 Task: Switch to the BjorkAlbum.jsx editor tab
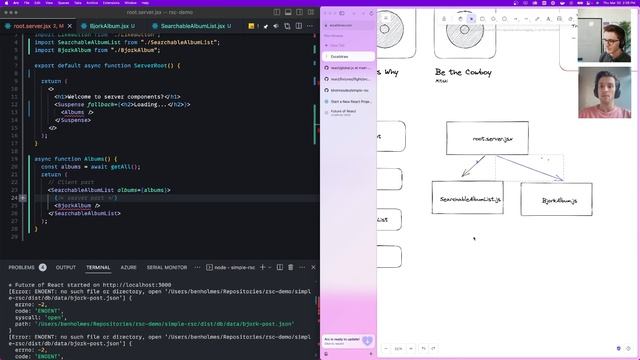click(x=108, y=26)
